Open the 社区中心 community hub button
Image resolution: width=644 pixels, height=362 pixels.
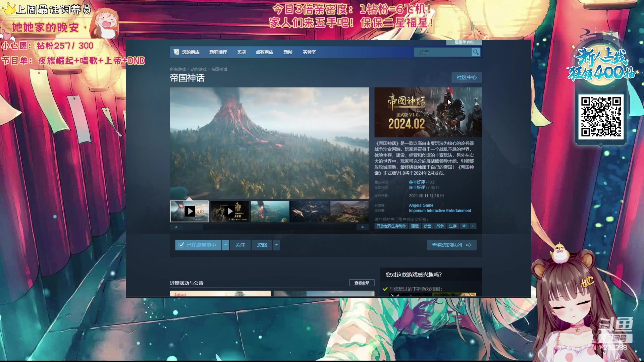[467, 77]
